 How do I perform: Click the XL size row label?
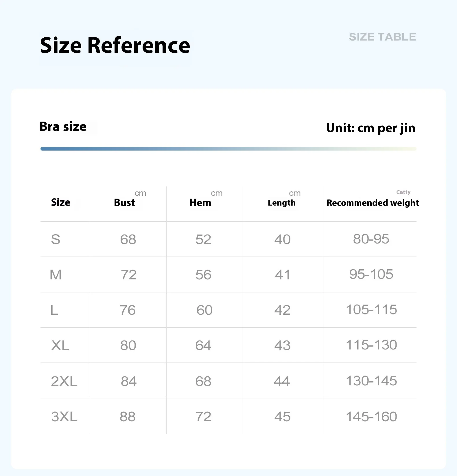click(60, 345)
